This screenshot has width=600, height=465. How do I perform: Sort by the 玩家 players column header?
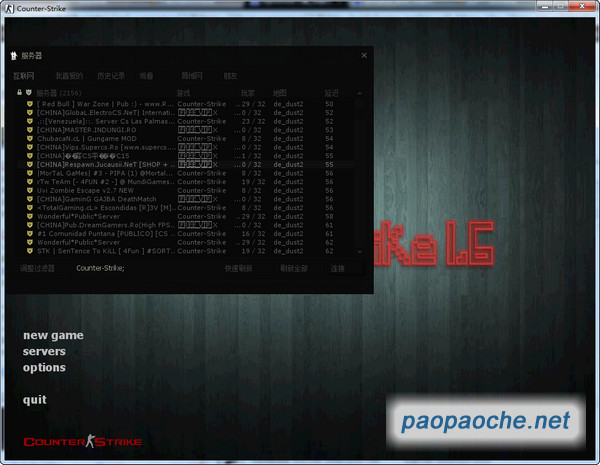[248, 93]
